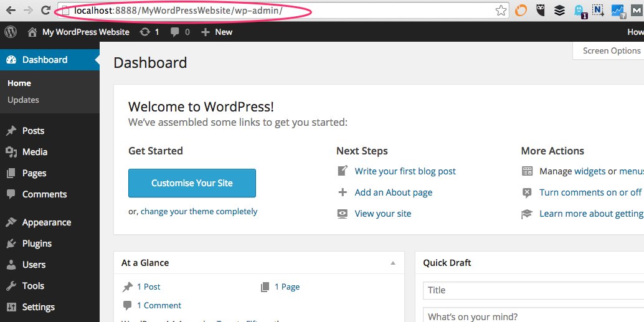Collapse the At a Glance widget
The width and height of the screenshot is (644, 322).
pos(393,263)
